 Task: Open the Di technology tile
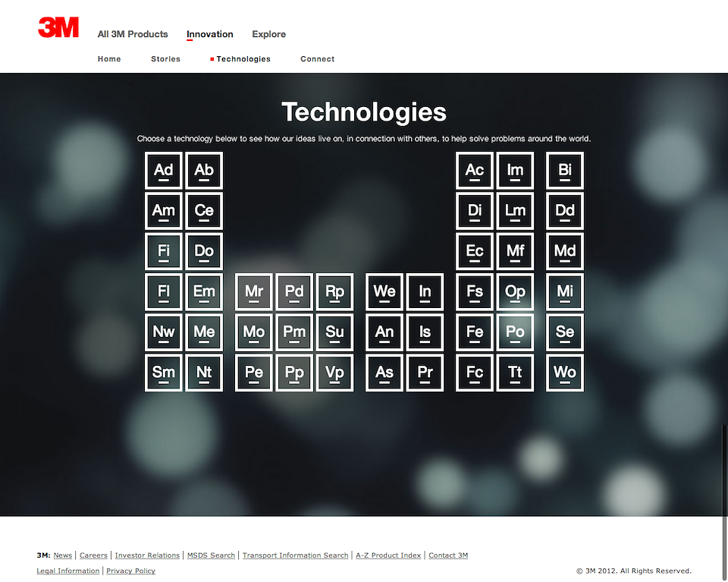pyautogui.click(x=475, y=211)
